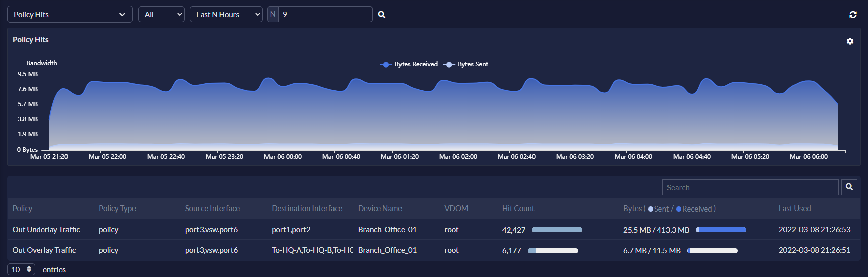Screen dimensions: 868x277
Task: Sort by VDOM column header
Action: (x=456, y=208)
